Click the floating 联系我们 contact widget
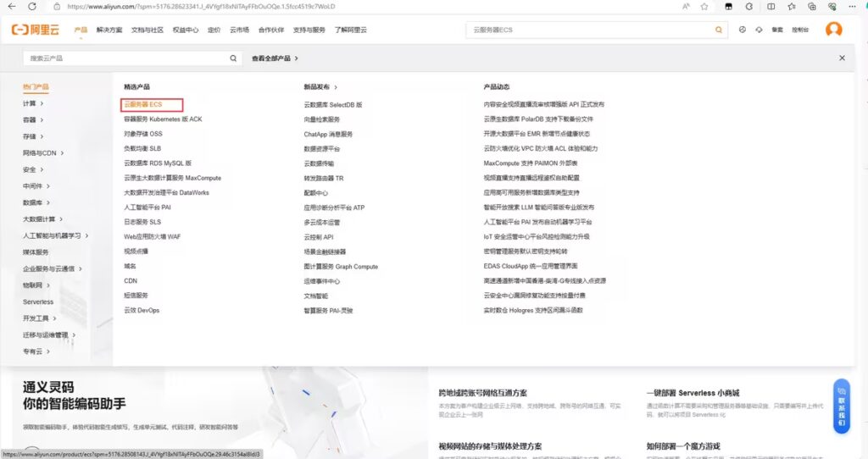868x459 pixels. pyautogui.click(x=842, y=406)
